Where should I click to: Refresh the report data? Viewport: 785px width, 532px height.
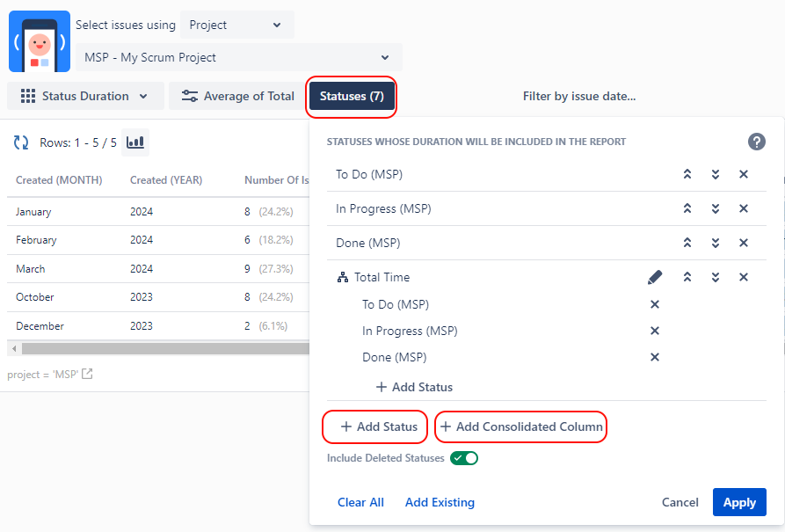(21, 142)
